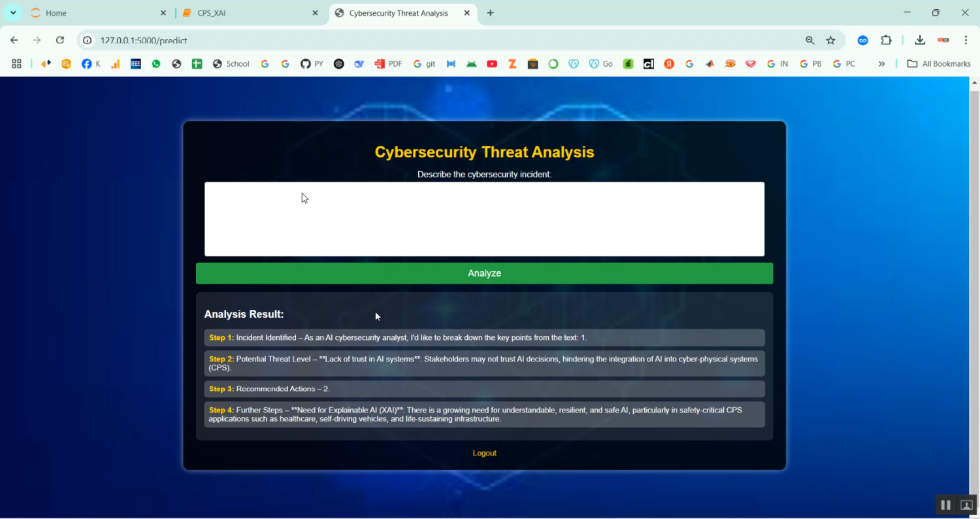Image resolution: width=980 pixels, height=519 pixels.
Task: Open the Google PC bookmark
Action: click(844, 64)
